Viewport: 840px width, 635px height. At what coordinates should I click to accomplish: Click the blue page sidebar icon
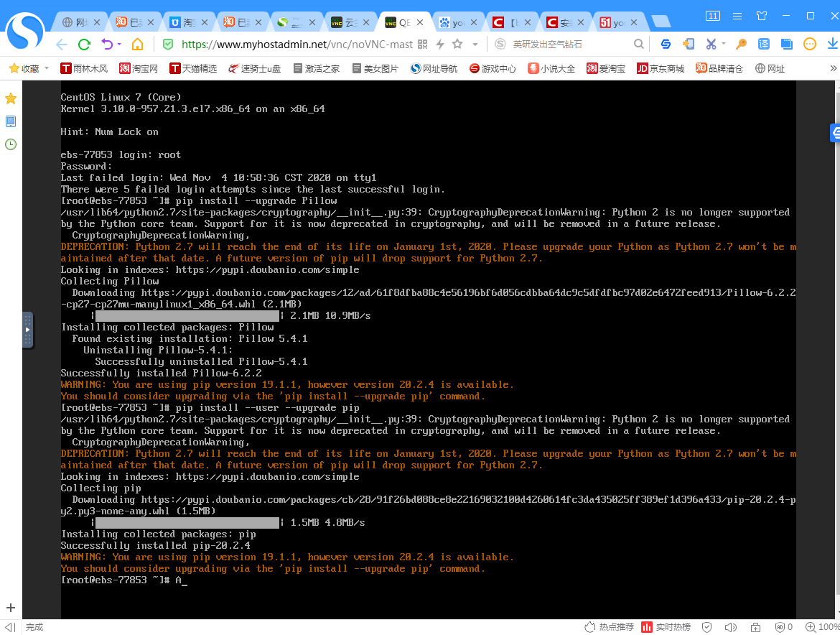tap(11, 121)
